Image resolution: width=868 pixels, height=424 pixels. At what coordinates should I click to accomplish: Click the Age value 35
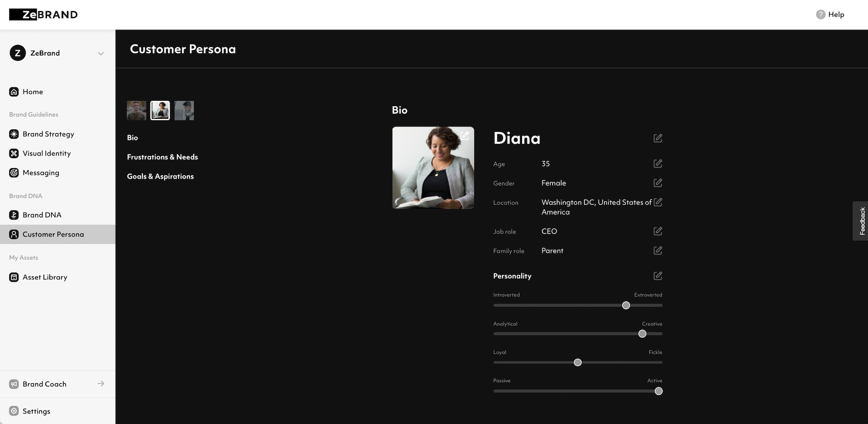pos(546,164)
